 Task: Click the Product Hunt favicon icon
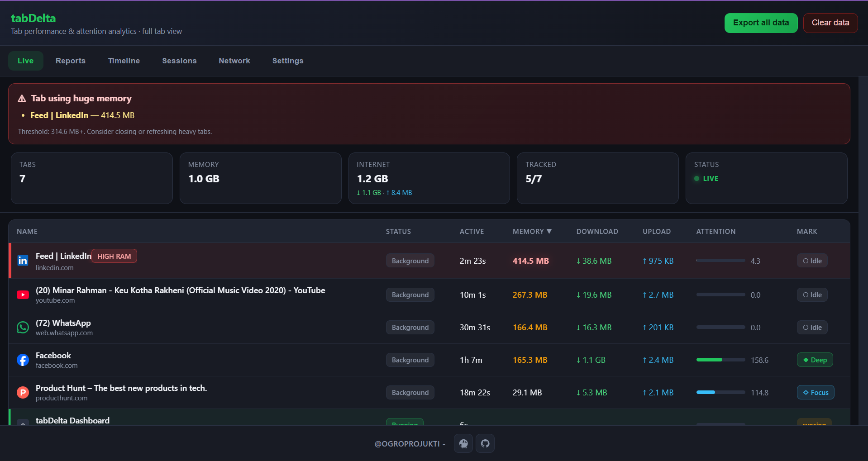coord(23,393)
